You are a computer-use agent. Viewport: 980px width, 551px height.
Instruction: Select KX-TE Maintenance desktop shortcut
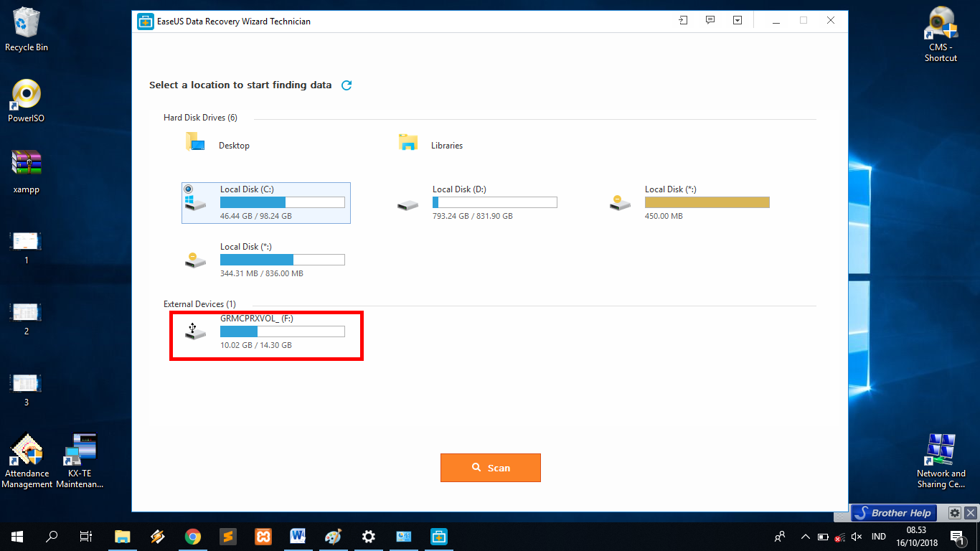pos(80,461)
